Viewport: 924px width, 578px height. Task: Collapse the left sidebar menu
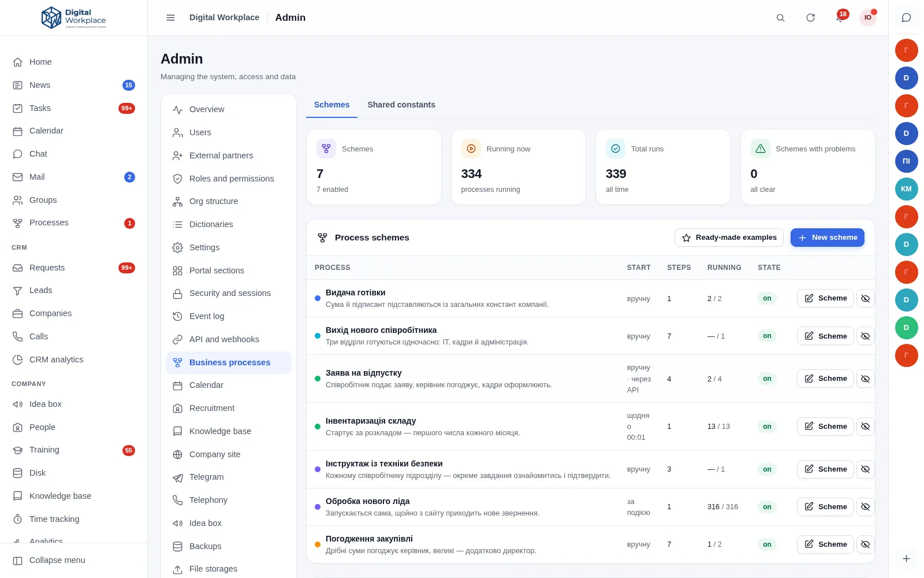click(73, 560)
